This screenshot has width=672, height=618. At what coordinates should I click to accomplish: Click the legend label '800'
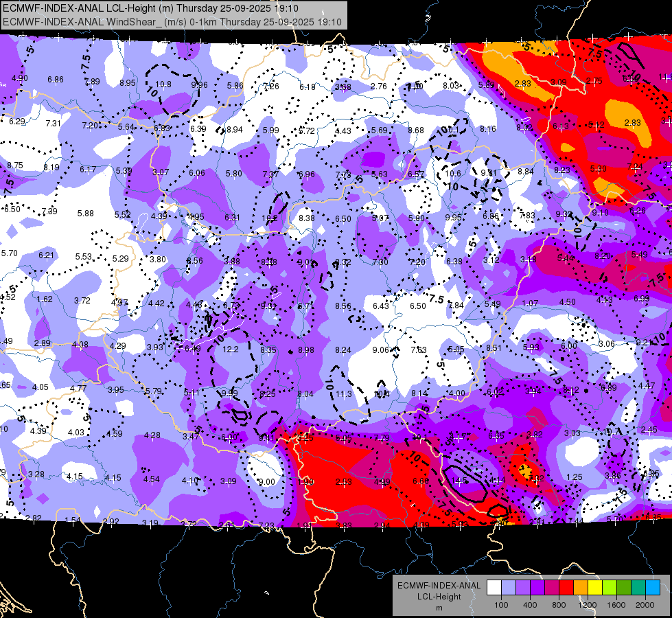(559, 605)
